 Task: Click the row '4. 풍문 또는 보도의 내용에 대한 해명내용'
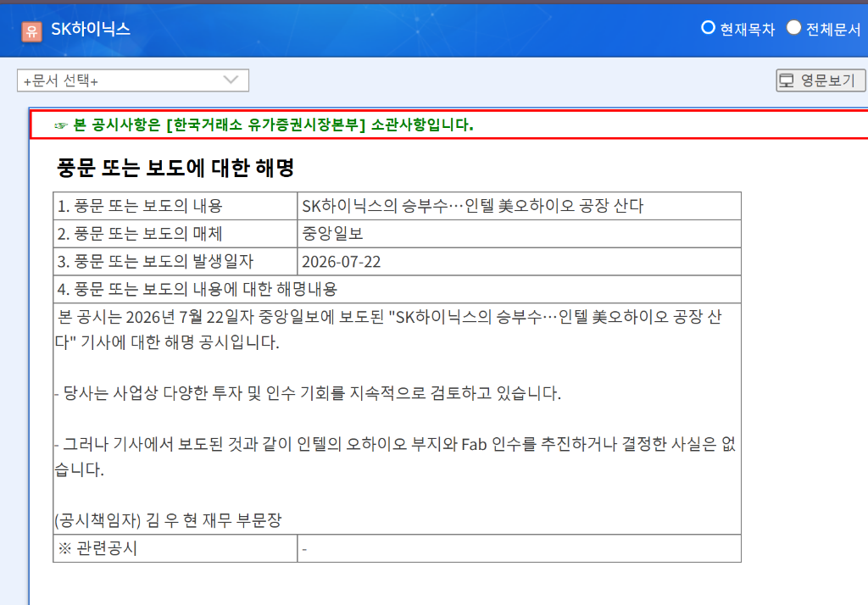pyautogui.click(x=397, y=289)
